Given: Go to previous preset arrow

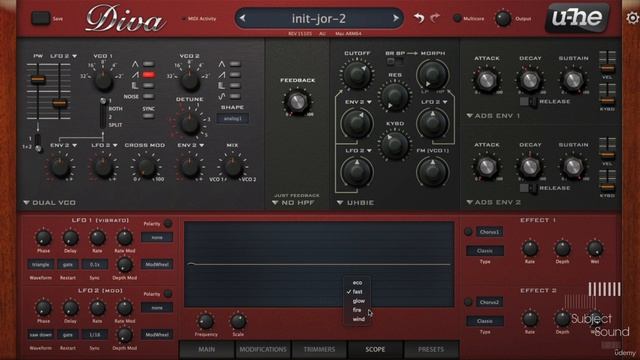Looking at the screenshot, I should point(243,18).
